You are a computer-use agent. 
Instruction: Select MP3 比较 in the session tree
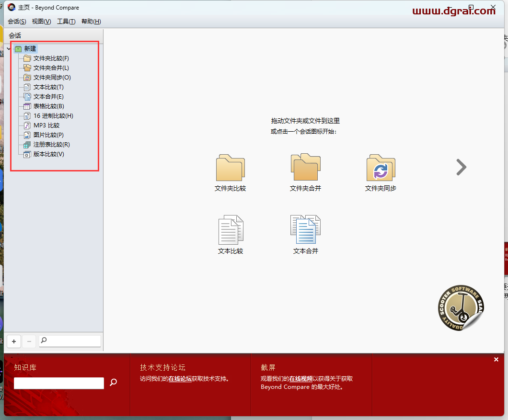tap(46, 125)
